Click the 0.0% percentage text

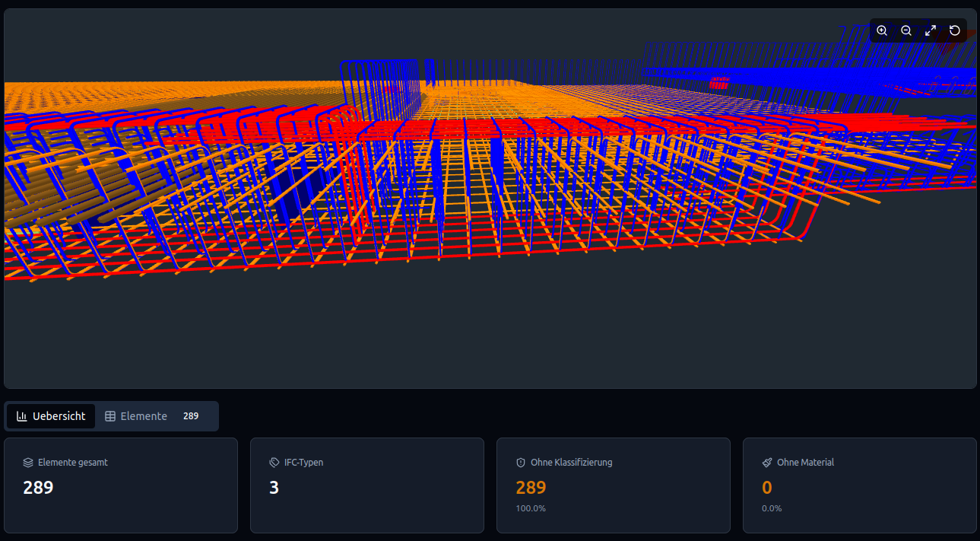pyautogui.click(x=772, y=508)
